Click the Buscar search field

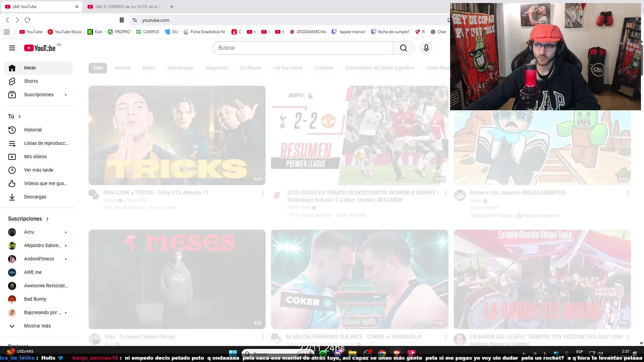coord(303,48)
